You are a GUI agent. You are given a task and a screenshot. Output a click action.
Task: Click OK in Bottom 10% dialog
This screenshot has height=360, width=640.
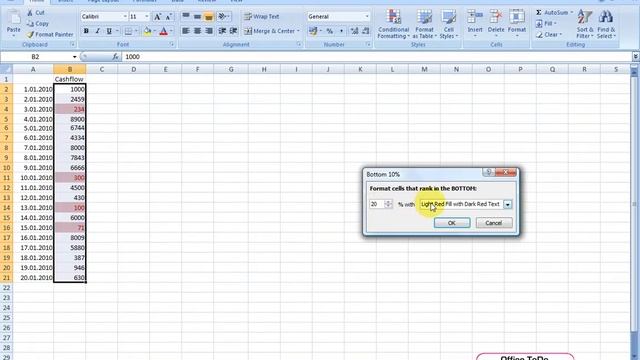(x=452, y=223)
